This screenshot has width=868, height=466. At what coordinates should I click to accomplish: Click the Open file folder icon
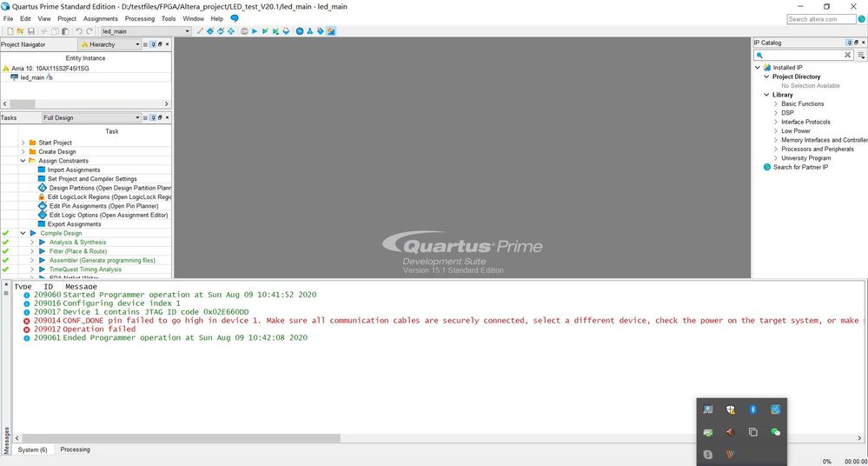(21, 31)
